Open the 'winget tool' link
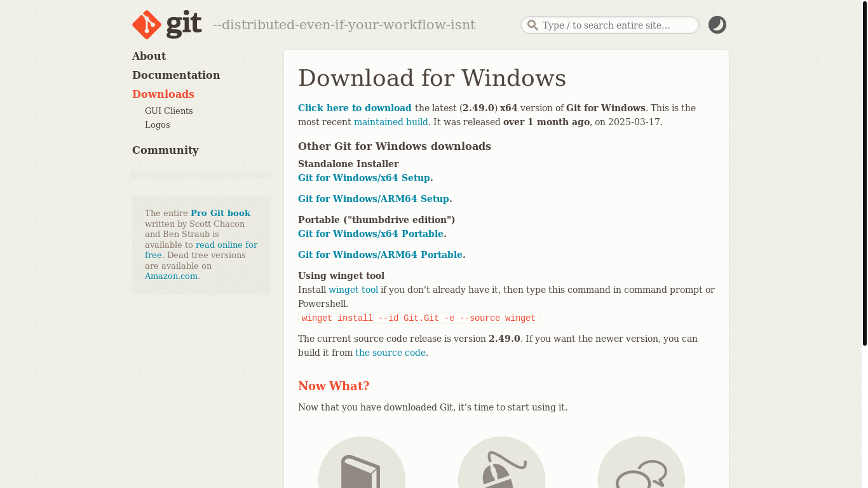This screenshot has height=488, width=868. pyautogui.click(x=353, y=290)
